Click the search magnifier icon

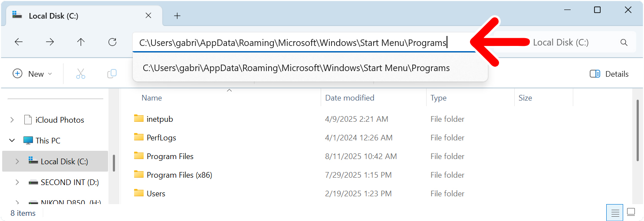pos(624,42)
